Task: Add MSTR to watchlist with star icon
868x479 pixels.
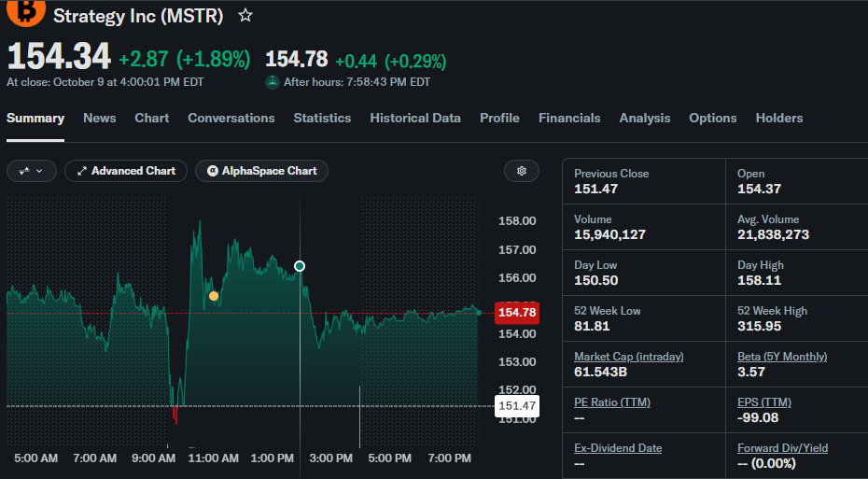Action: [245, 16]
